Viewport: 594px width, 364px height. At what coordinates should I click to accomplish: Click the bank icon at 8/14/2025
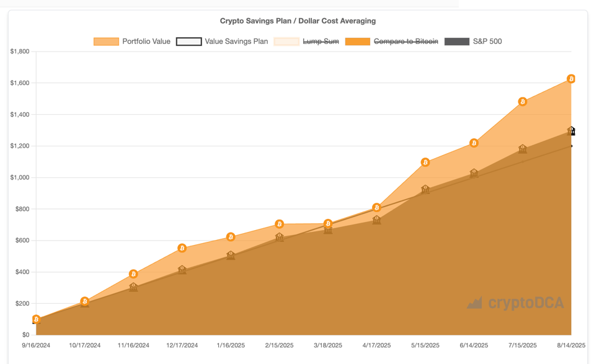570,130
